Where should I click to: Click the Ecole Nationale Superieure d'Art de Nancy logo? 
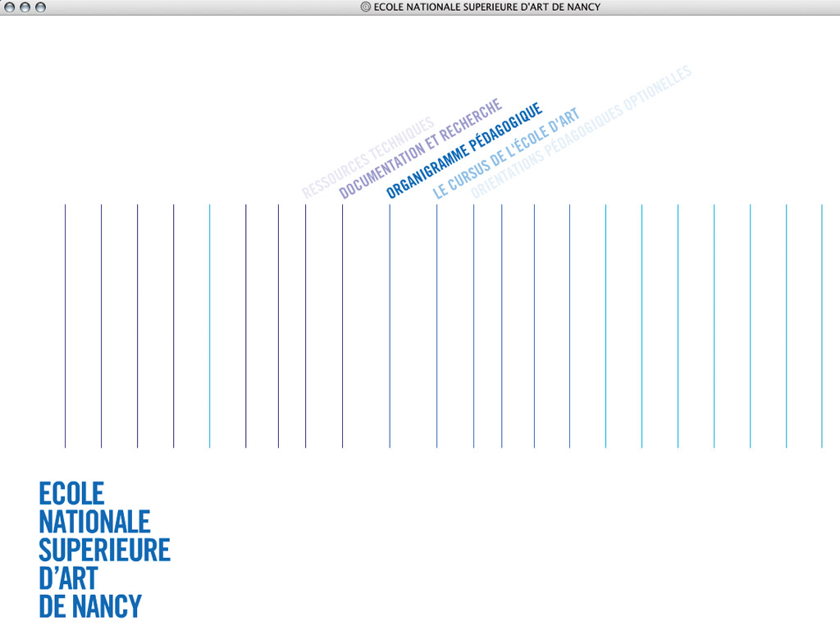[104, 550]
